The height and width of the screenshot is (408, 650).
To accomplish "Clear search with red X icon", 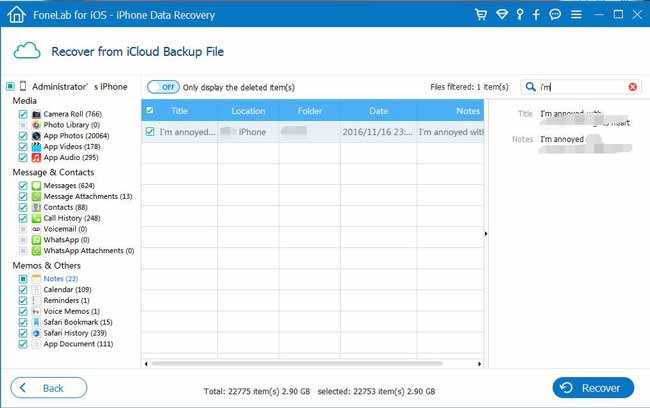I will tap(633, 87).
